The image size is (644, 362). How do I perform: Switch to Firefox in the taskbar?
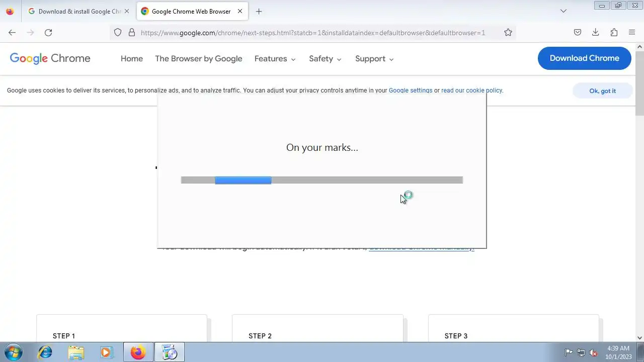pyautogui.click(x=138, y=352)
